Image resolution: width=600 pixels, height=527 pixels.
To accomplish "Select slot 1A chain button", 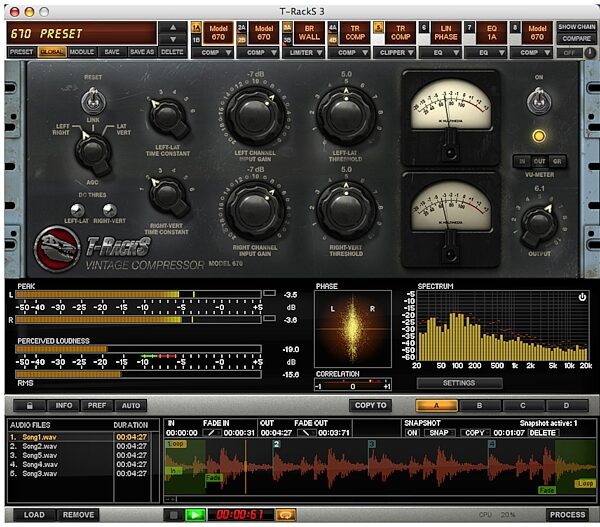I will (196, 28).
